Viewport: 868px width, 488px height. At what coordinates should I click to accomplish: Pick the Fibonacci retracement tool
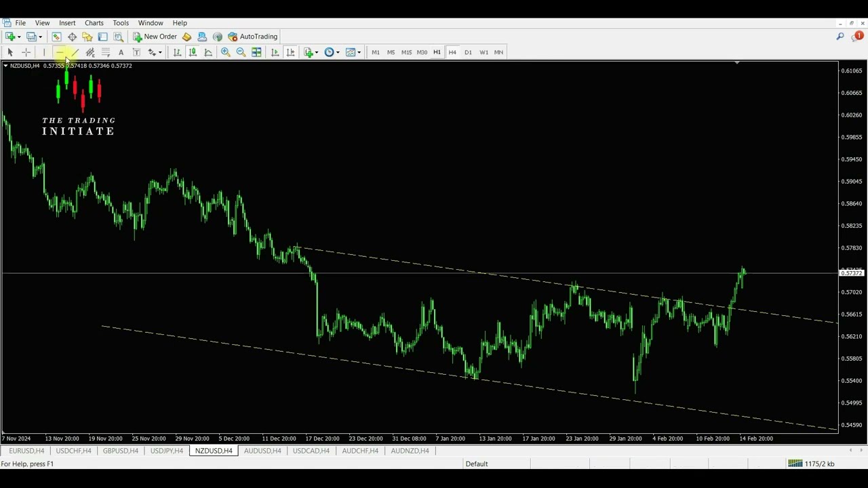(105, 52)
